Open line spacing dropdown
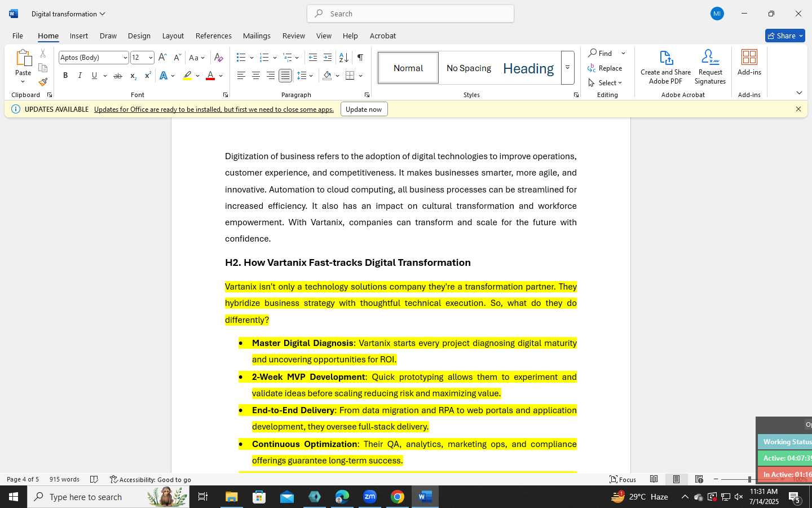 (x=305, y=76)
